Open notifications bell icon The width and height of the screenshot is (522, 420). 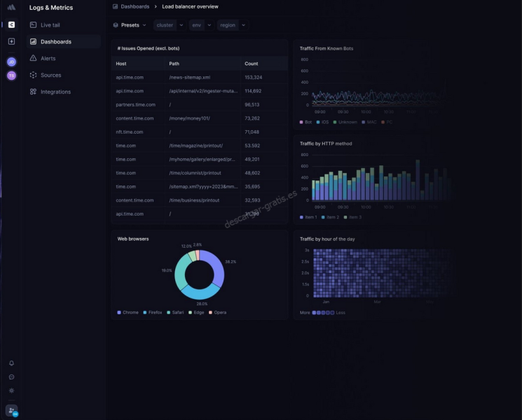coord(11,363)
